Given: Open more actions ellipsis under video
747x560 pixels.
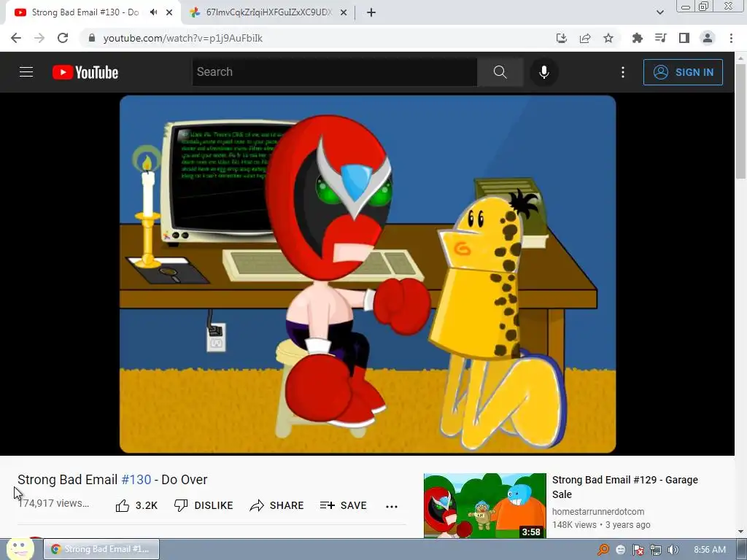Looking at the screenshot, I should [x=392, y=506].
